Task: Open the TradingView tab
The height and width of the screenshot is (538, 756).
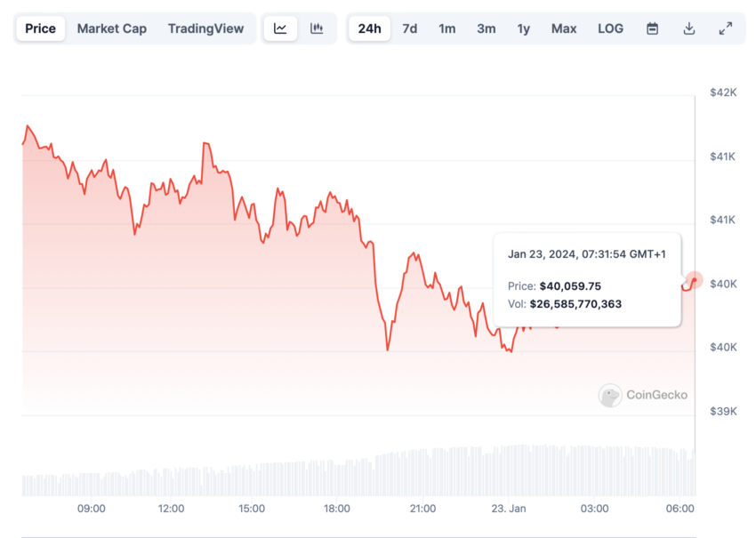Action: point(205,28)
